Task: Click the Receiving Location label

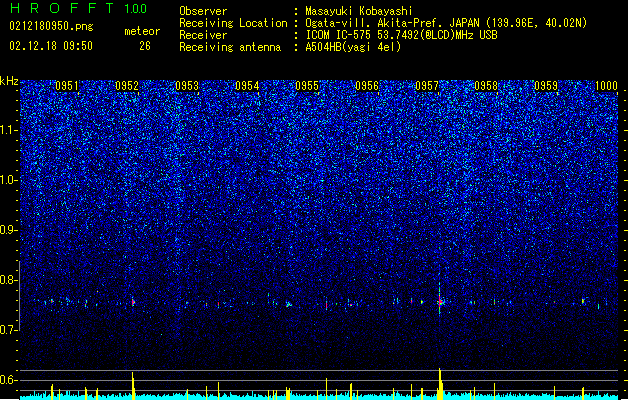Action: pos(233,23)
